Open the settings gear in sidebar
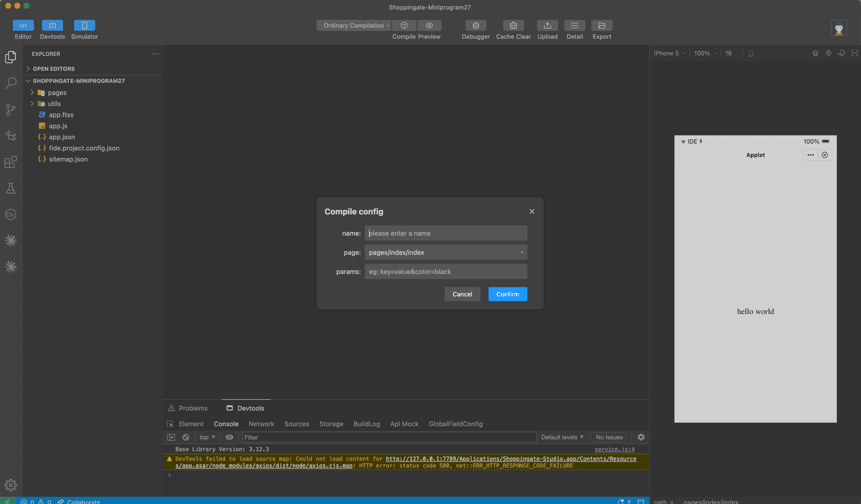 coord(11,485)
